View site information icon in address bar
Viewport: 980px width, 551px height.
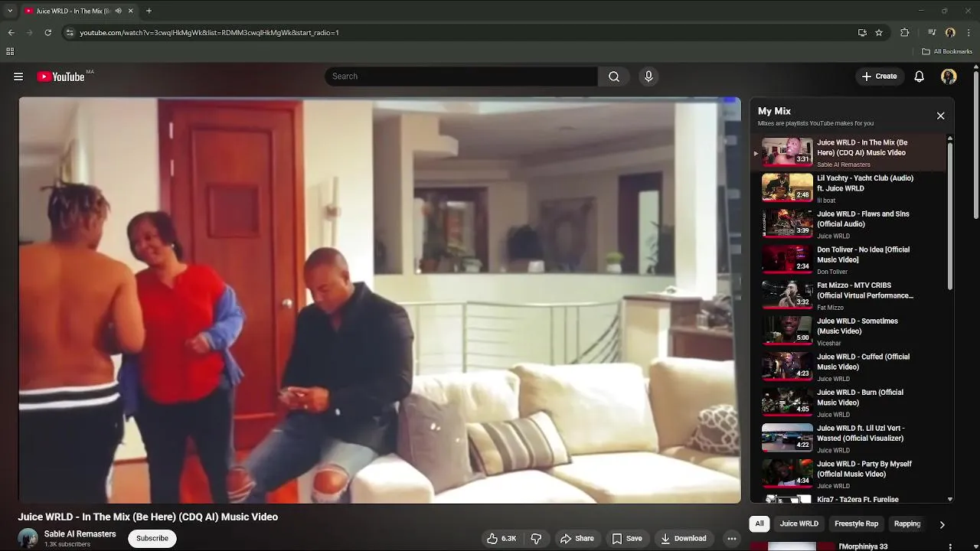pos(70,33)
